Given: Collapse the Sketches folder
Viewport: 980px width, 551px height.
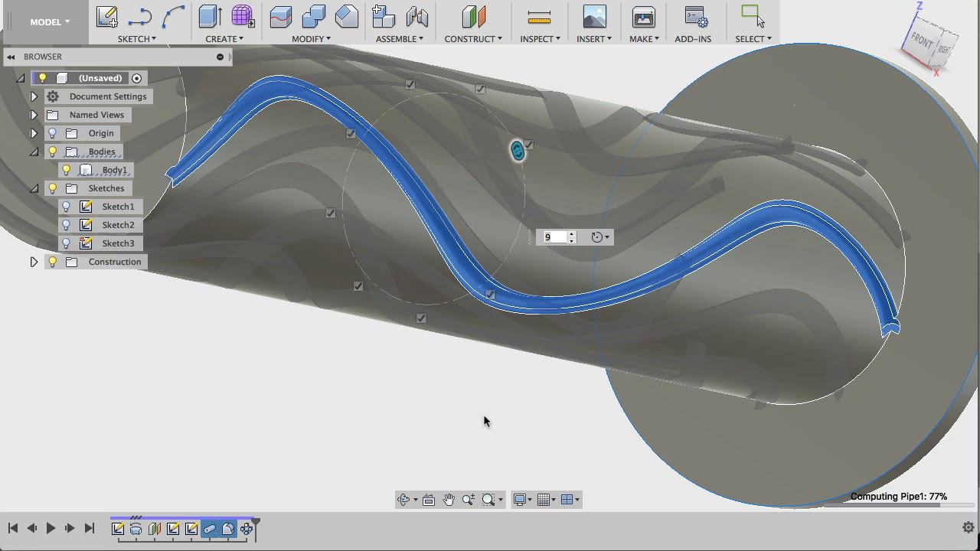Looking at the screenshot, I should click(x=34, y=188).
